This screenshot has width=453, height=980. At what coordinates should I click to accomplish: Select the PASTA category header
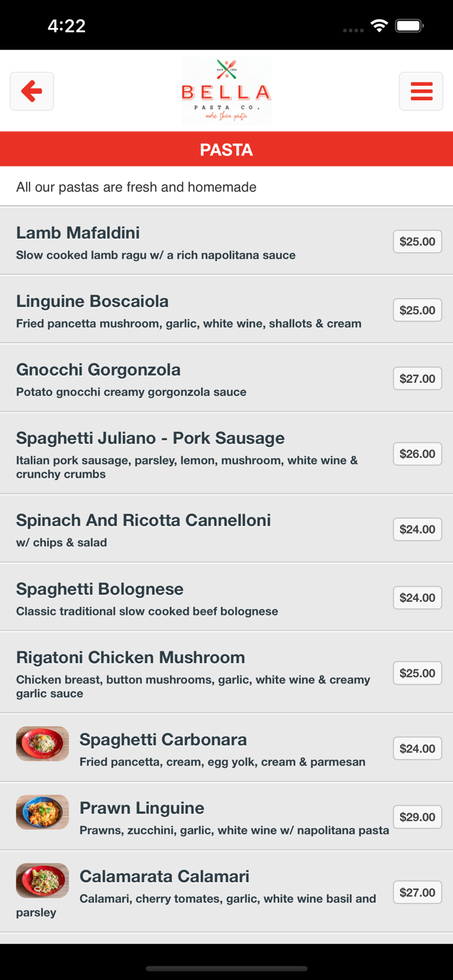coord(226,150)
